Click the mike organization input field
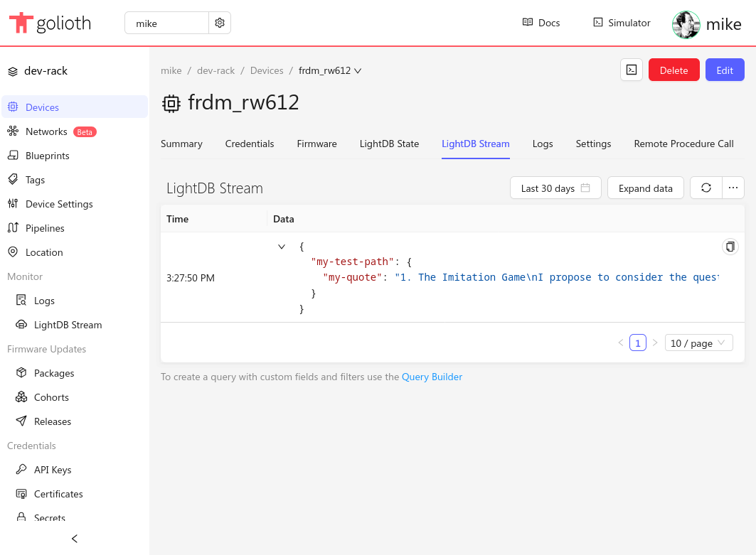The width and height of the screenshot is (756, 555). (x=167, y=23)
